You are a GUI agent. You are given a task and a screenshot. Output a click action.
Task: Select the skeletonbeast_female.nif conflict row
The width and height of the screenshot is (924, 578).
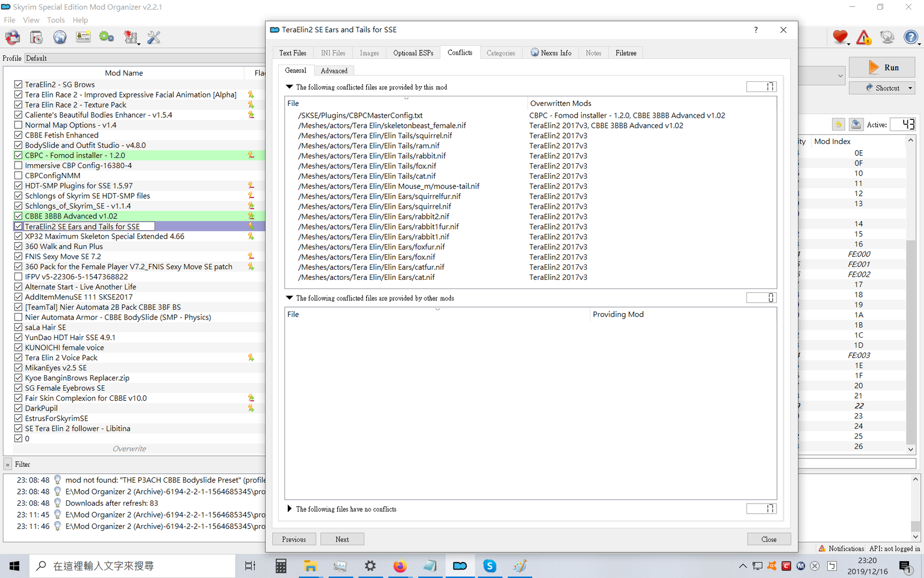[530, 125]
